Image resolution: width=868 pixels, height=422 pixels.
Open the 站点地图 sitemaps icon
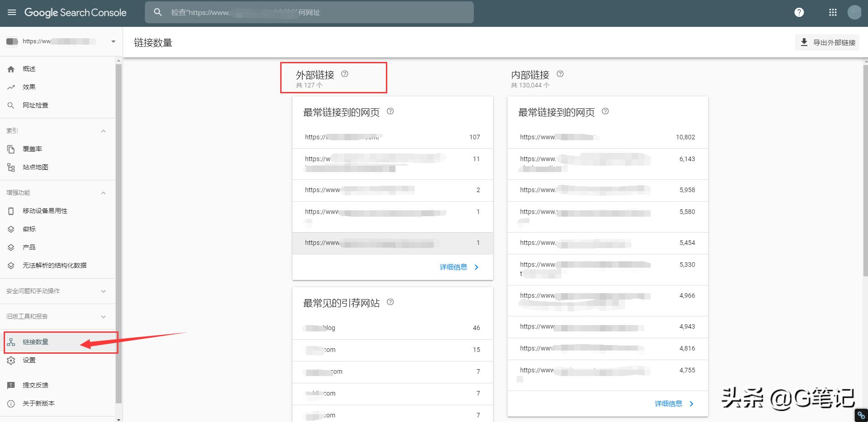tap(10, 167)
